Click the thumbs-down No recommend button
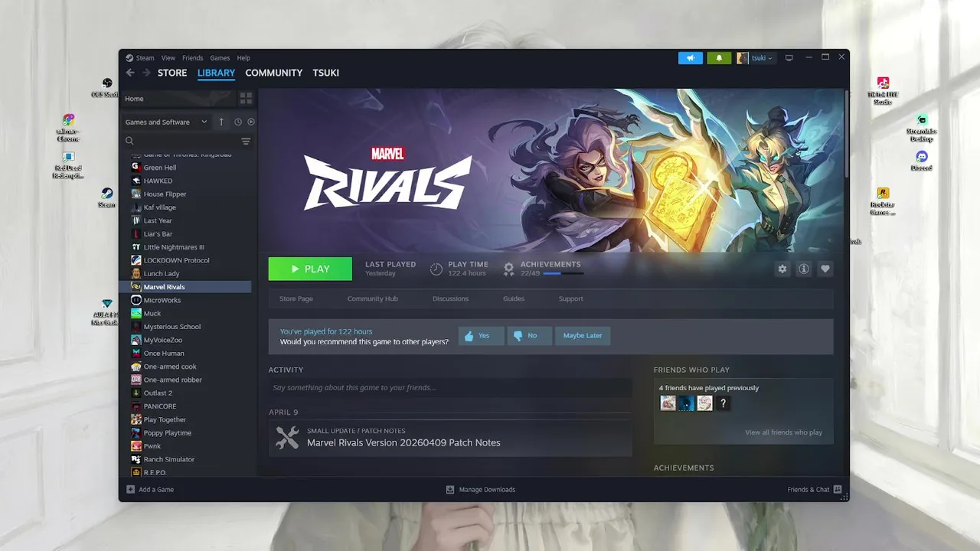This screenshot has height=551, width=980. (x=529, y=336)
